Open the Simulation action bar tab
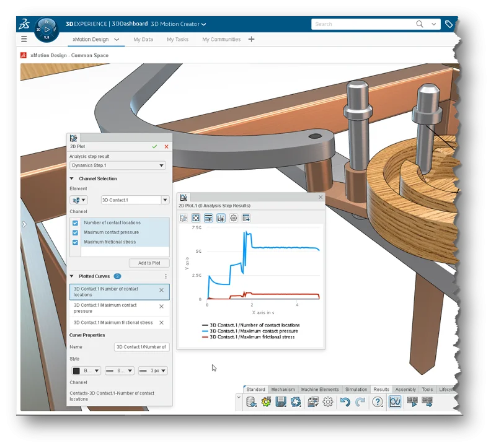496x448 pixels. [356, 389]
